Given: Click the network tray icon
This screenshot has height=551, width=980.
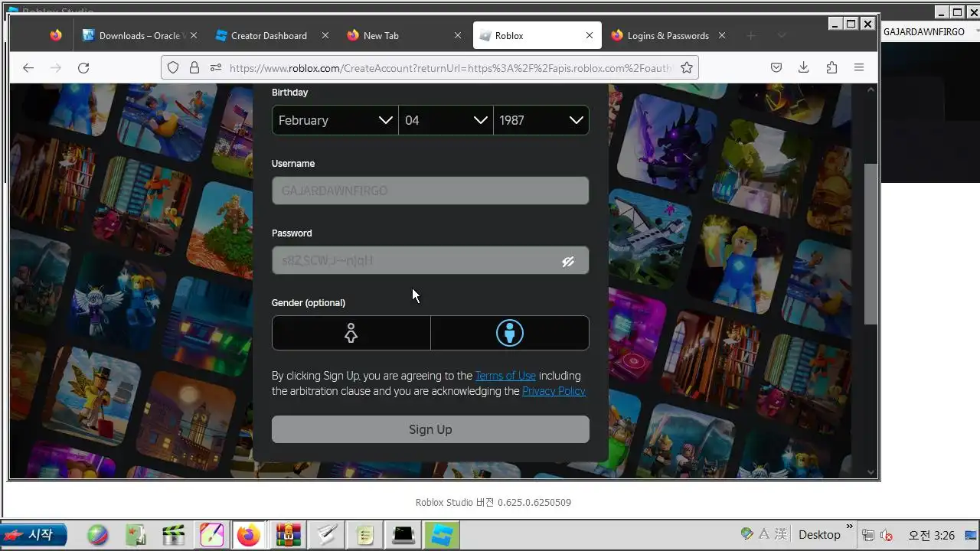Looking at the screenshot, I should 869,536.
